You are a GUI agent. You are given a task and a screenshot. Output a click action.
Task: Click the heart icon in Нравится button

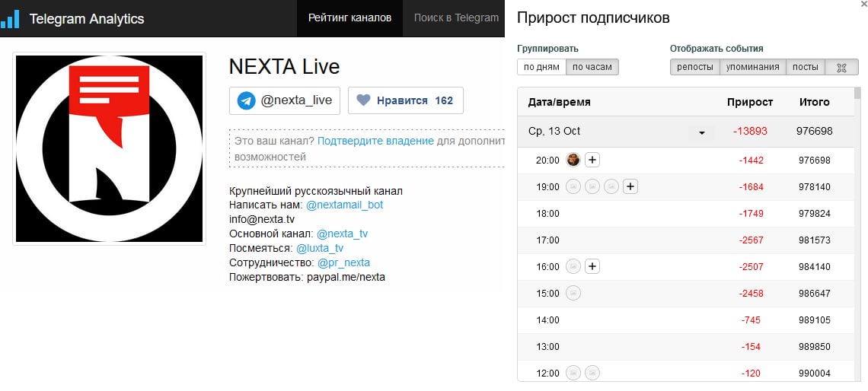click(363, 100)
